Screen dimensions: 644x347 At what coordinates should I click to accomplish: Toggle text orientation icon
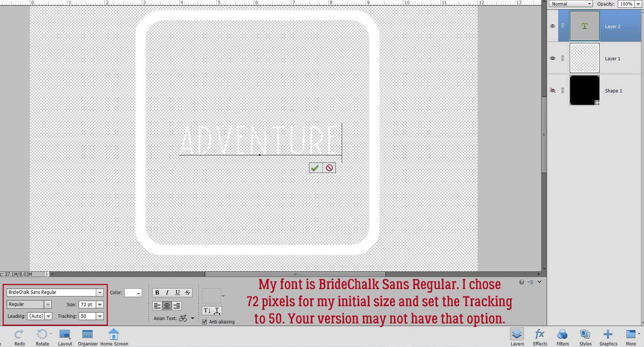[207, 310]
